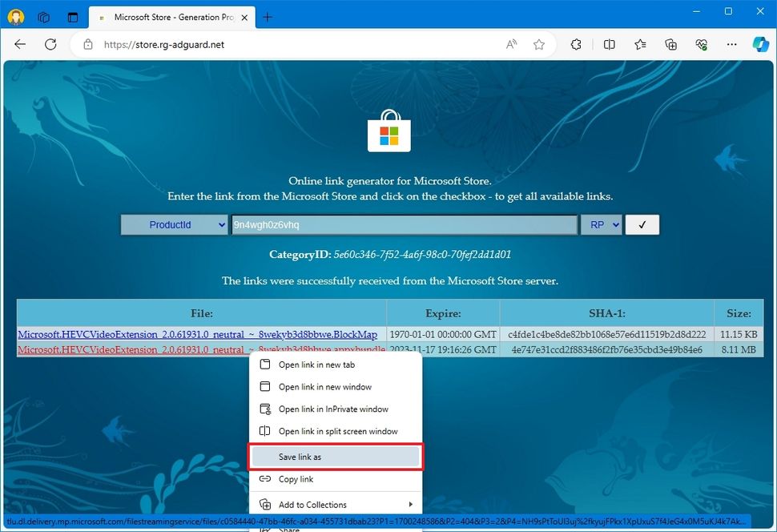The width and height of the screenshot is (777, 532).
Task: Start Read Aloud from the address bar
Action: (510, 44)
